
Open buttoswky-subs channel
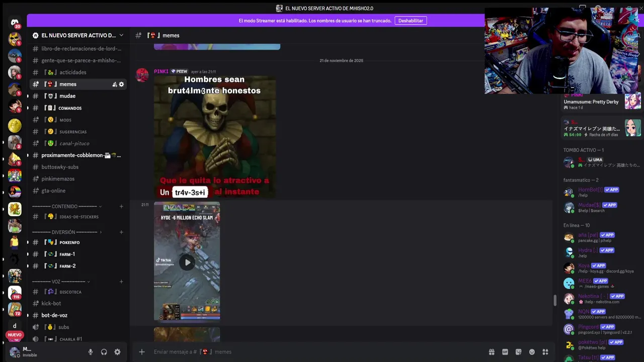pos(78,167)
